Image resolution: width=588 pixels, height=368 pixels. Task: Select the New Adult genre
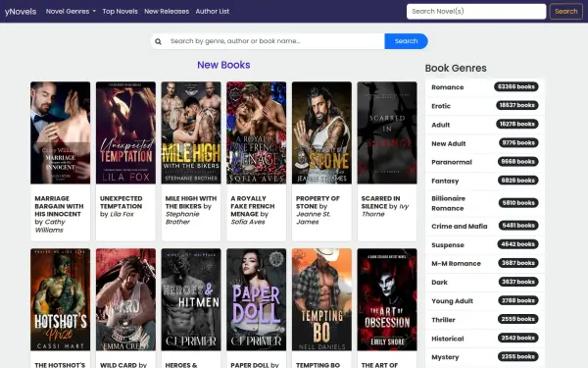pyautogui.click(x=485, y=143)
